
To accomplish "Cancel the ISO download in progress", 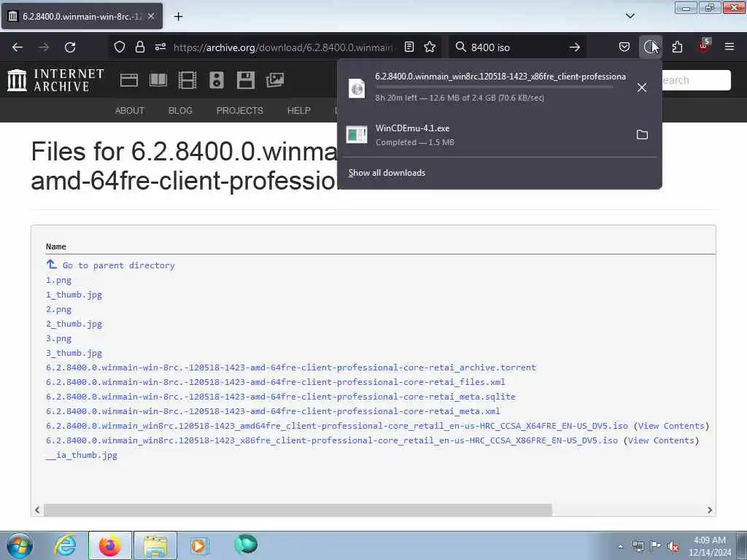I will click(x=642, y=87).
